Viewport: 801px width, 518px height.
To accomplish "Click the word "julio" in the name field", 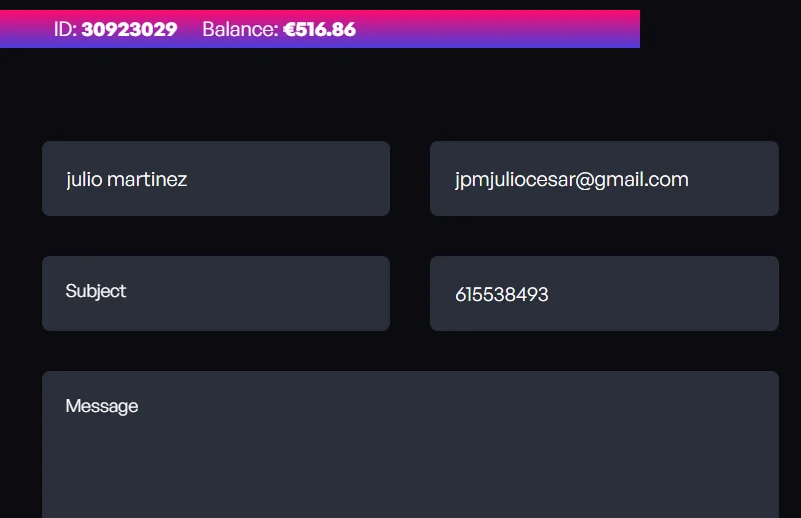I will [83, 180].
